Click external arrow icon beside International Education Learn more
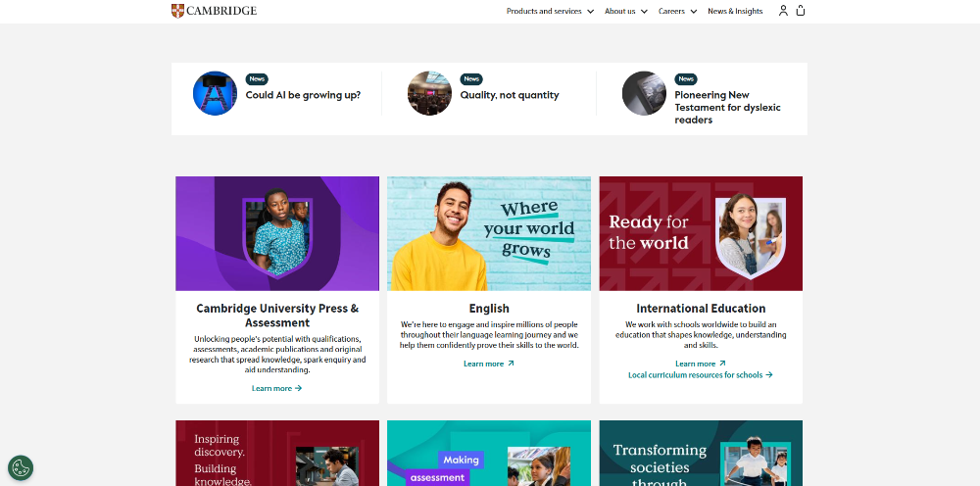 click(722, 363)
